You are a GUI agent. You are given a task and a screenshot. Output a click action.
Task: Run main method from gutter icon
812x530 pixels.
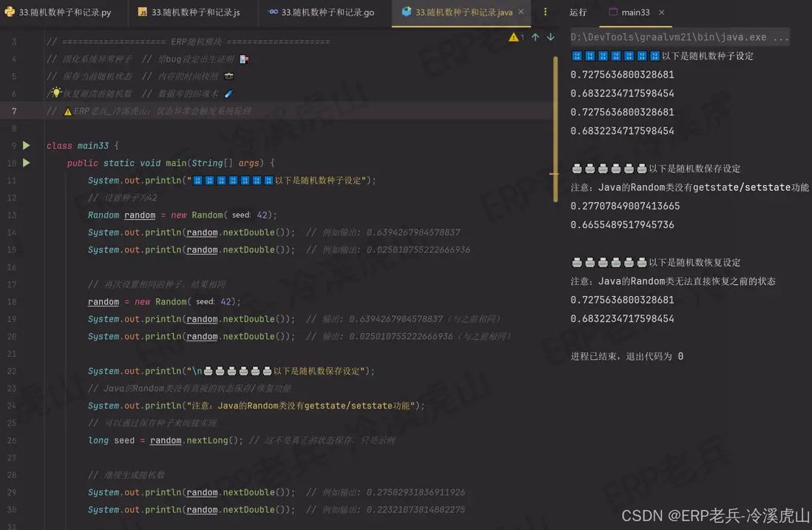(x=27, y=163)
